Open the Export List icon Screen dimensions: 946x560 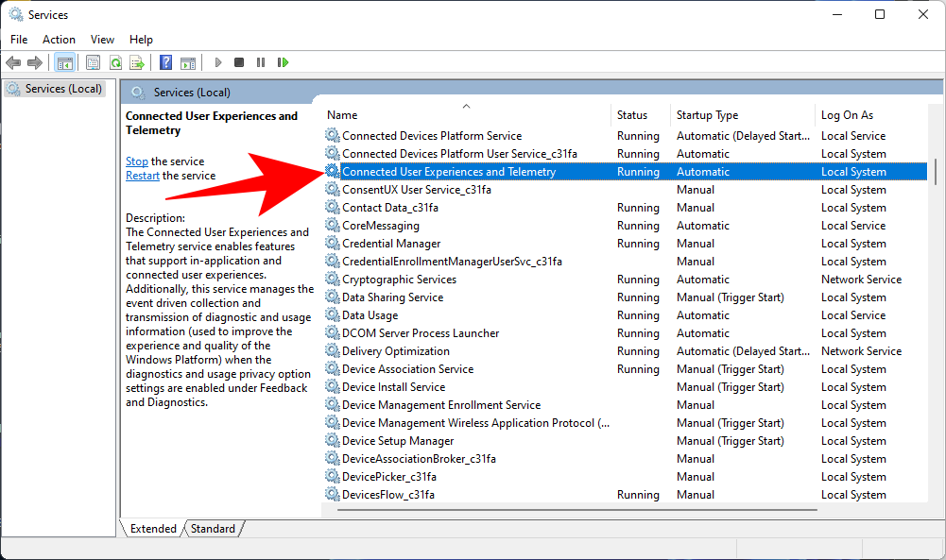137,62
